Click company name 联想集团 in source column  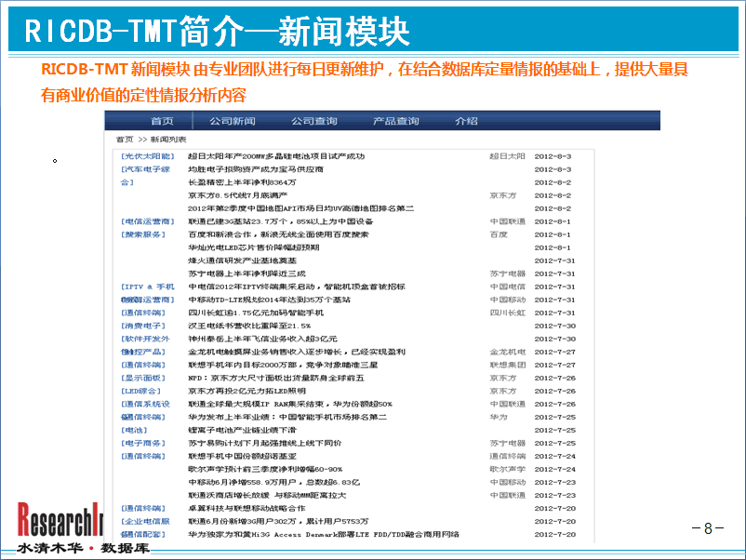507,365
